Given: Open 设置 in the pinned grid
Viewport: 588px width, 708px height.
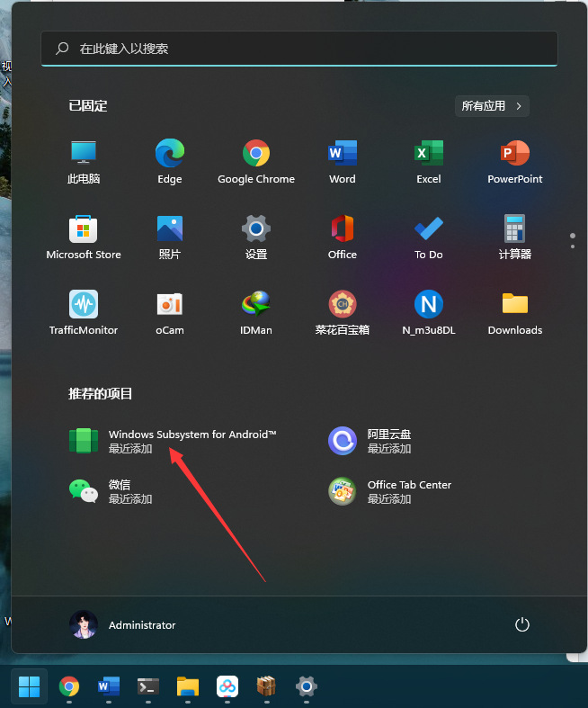Looking at the screenshot, I should 256,237.
